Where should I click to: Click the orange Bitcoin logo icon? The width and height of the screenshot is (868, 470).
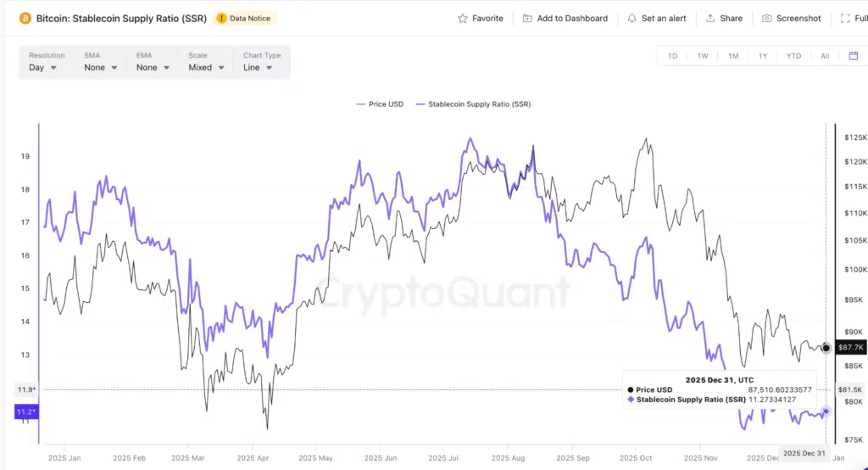(25, 18)
